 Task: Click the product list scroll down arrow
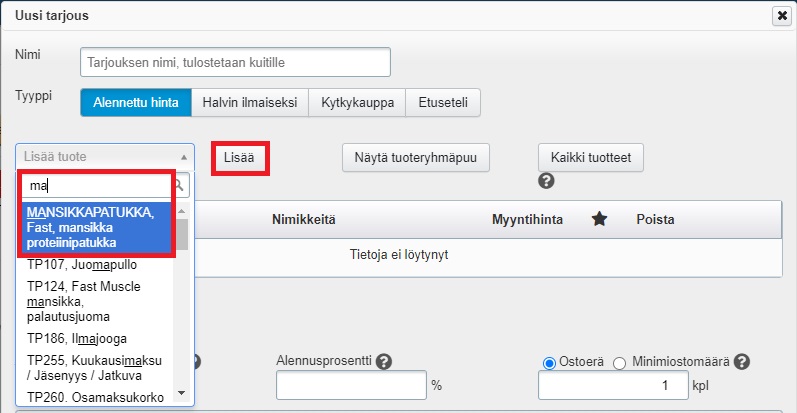point(181,393)
